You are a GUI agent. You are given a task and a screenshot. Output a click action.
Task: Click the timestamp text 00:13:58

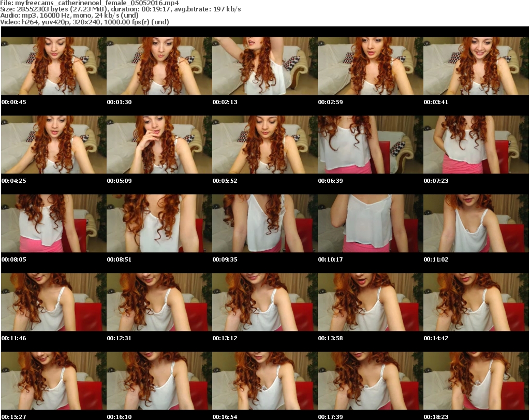click(330, 338)
